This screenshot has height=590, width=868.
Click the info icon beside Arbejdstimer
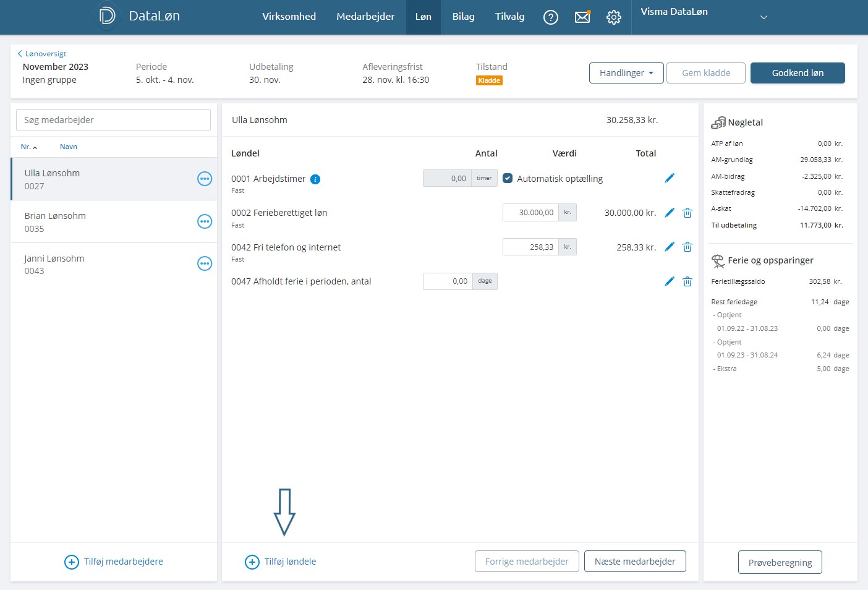point(315,179)
